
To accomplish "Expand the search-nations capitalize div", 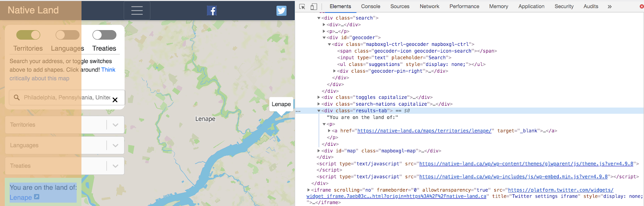I will click(x=319, y=104).
